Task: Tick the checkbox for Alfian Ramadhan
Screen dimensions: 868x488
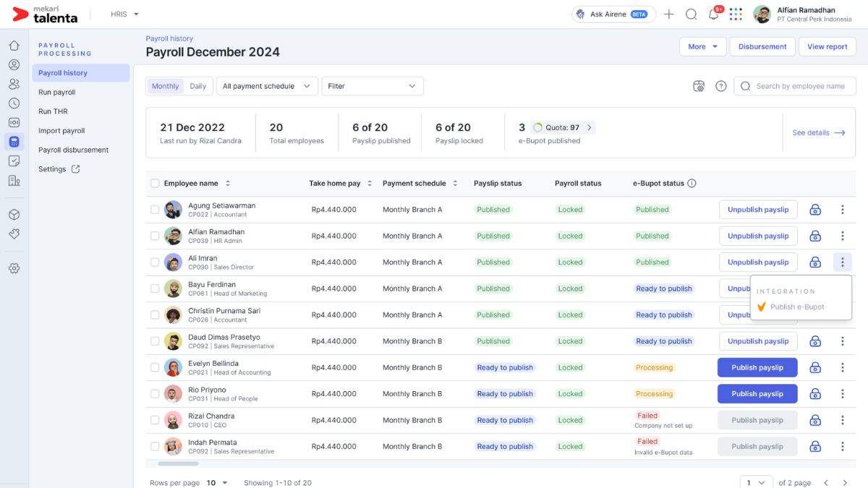Action: [x=155, y=236]
